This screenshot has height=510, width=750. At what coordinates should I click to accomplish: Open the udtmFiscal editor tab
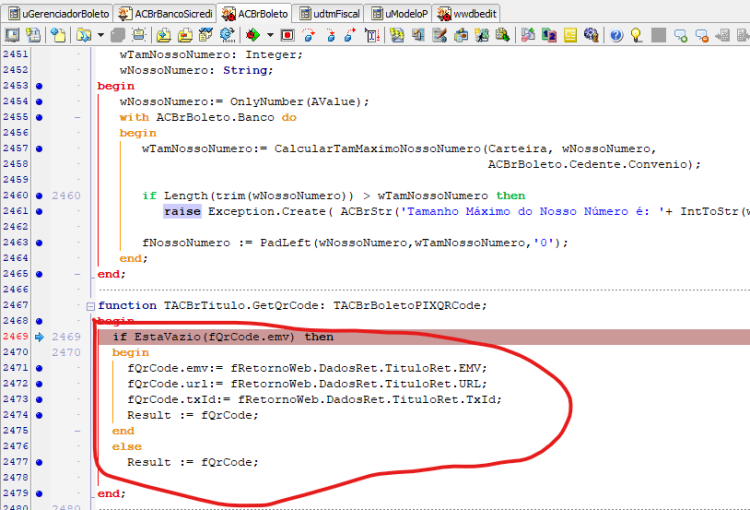[x=330, y=13]
